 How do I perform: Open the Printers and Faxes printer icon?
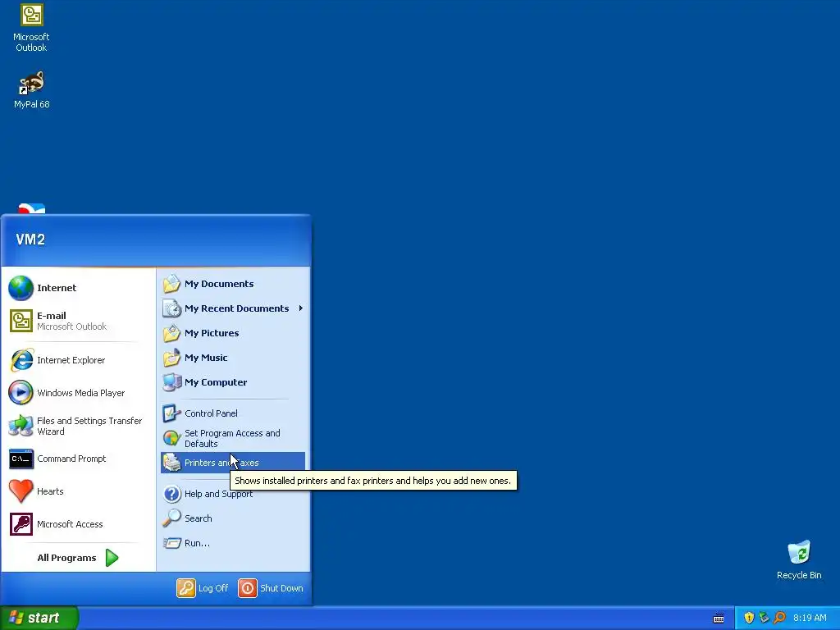click(x=172, y=463)
